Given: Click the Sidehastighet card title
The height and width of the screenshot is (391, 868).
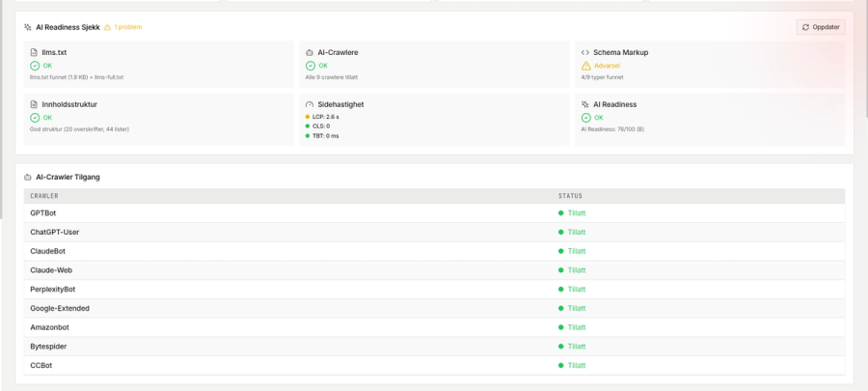Looking at the screenshot, I should point(340,104).
